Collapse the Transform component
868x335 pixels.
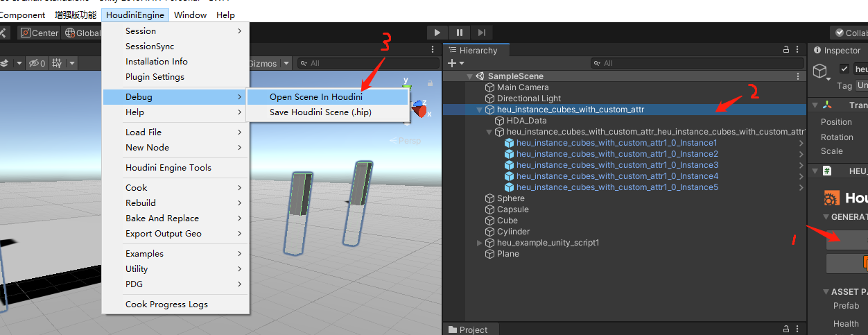pos(815,105)
